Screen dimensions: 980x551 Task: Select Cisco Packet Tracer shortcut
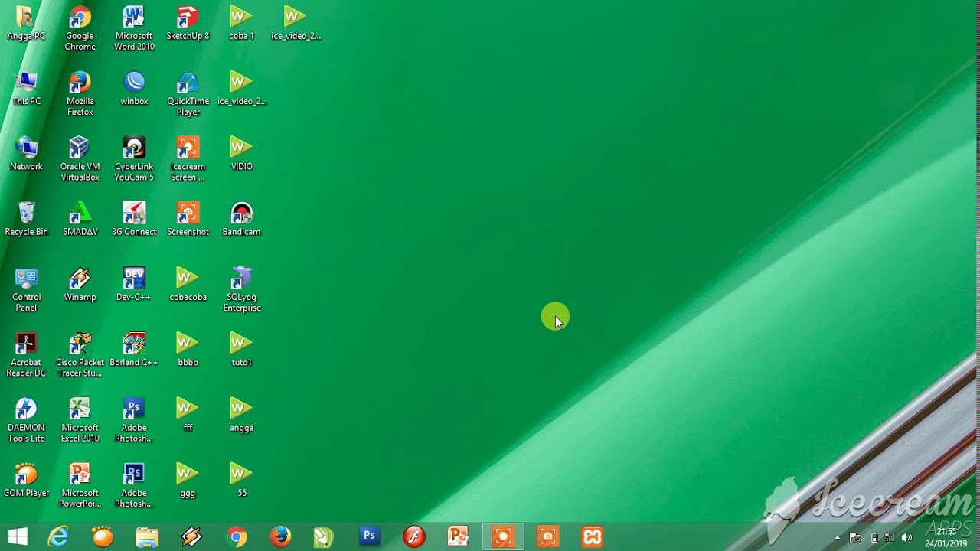80,355
